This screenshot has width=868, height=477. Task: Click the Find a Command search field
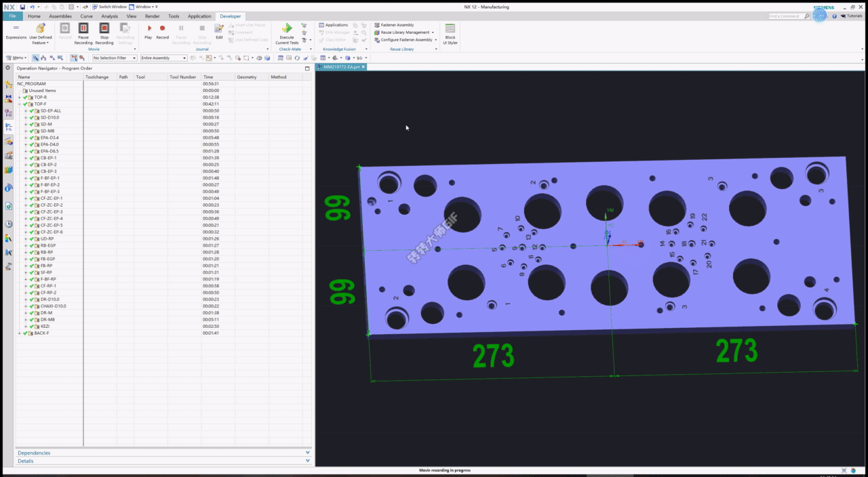click(x=788, y=16)
